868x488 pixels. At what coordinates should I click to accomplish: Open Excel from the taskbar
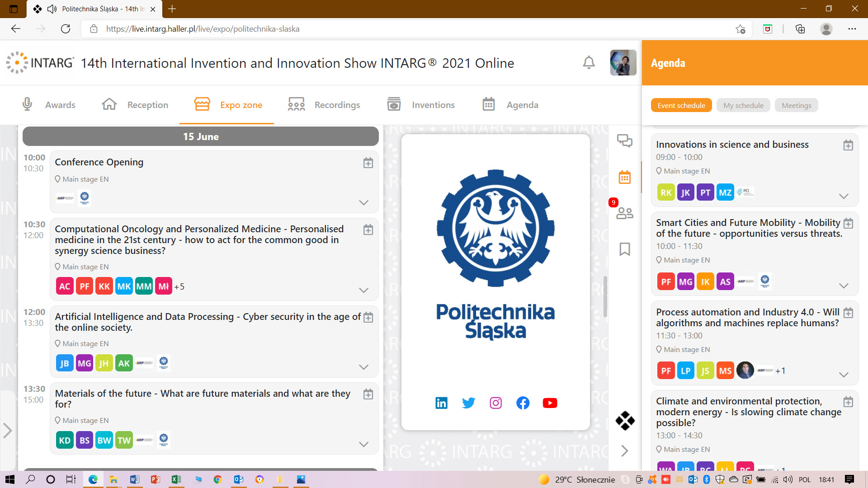coord(176,479)
